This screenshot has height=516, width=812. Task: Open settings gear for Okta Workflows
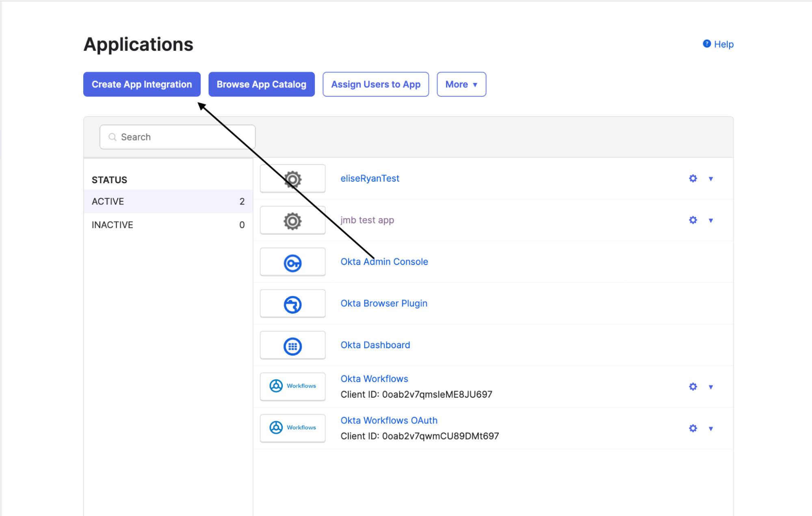[x=693, y=386]
